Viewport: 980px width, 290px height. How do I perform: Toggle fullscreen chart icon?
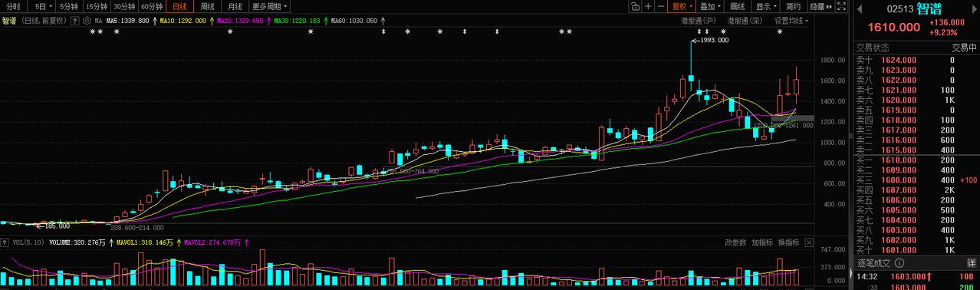842,6
